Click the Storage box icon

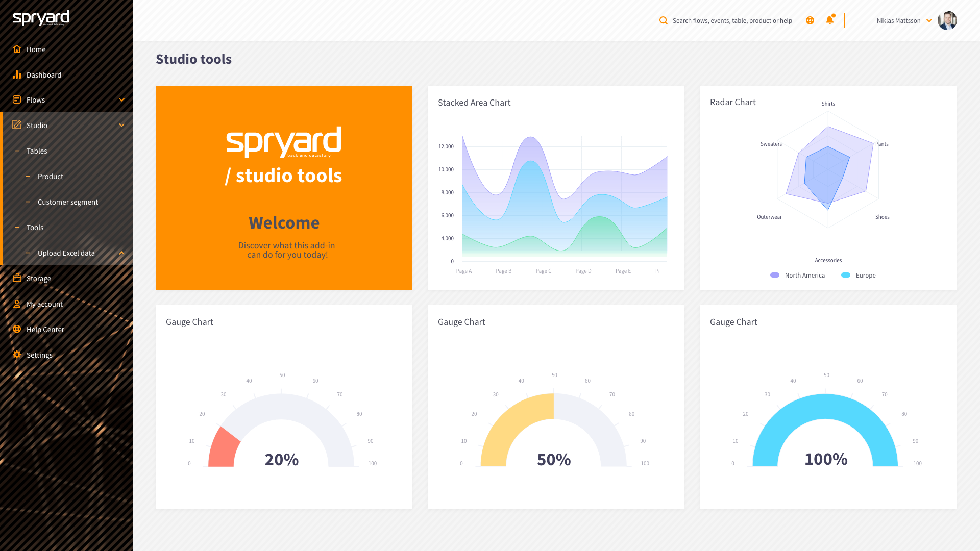pyautogui.click(x=17, y=278)
